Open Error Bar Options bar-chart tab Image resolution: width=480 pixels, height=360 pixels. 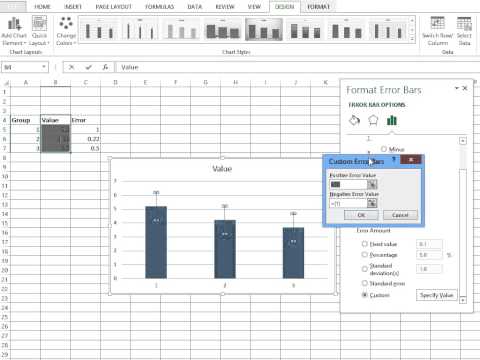[x=392, y=120]
